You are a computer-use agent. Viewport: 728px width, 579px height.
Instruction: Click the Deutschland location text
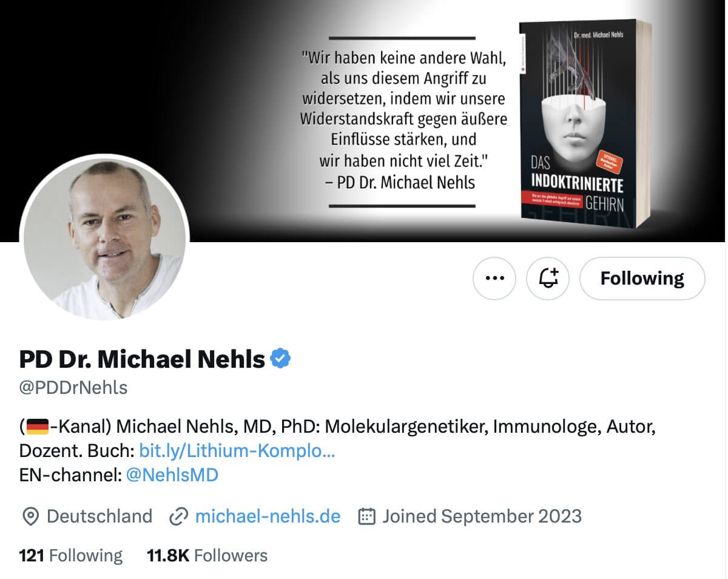(99, 516)
